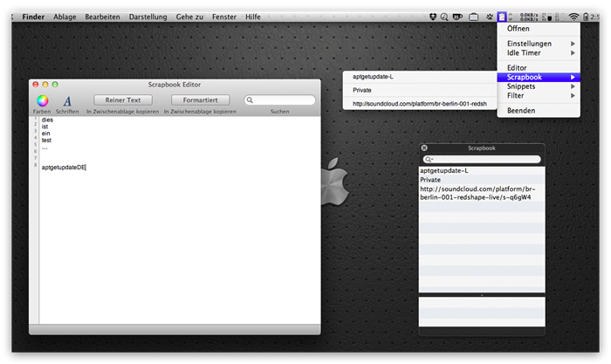Screen dimensions: 611x364
Task: Open the Schriften fonts panel
Action: [x=67, y=100]
